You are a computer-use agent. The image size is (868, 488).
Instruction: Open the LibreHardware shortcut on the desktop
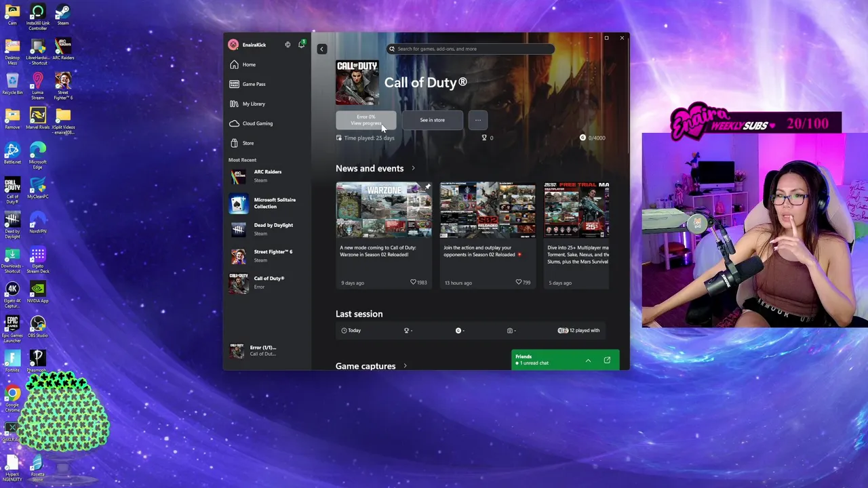(x=38, y=52)
